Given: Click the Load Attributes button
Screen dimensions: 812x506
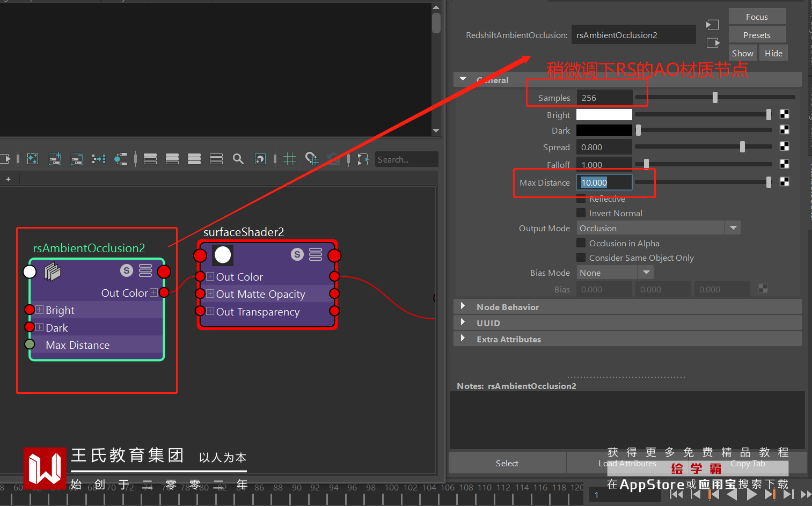Looking at the screenshot, I should point(627,463).
